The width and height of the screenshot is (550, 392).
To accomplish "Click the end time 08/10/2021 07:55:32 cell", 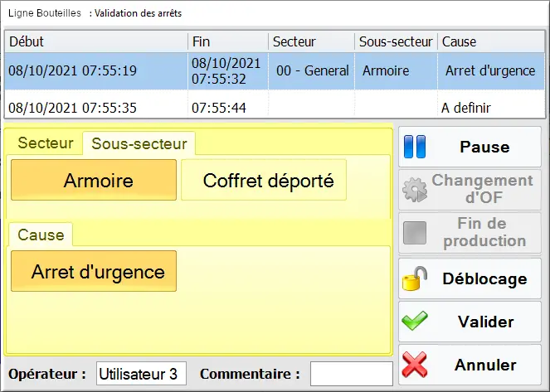I will (228, 71).
